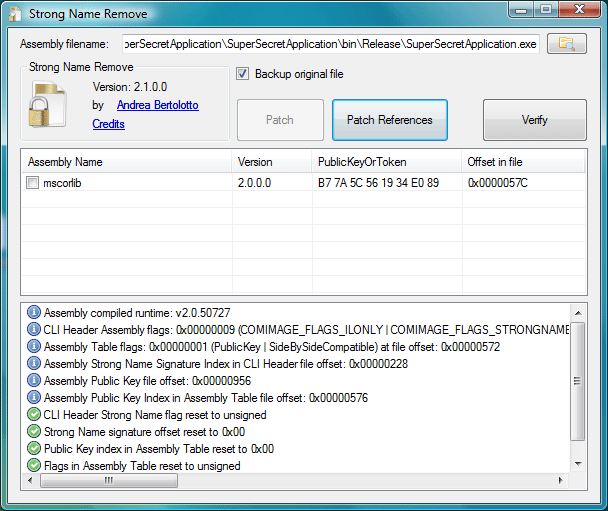The height and width of the screenshot is (511, 608).
Task: Open the browse-for-assembly folder icon button
Action: tap(567, 43)
